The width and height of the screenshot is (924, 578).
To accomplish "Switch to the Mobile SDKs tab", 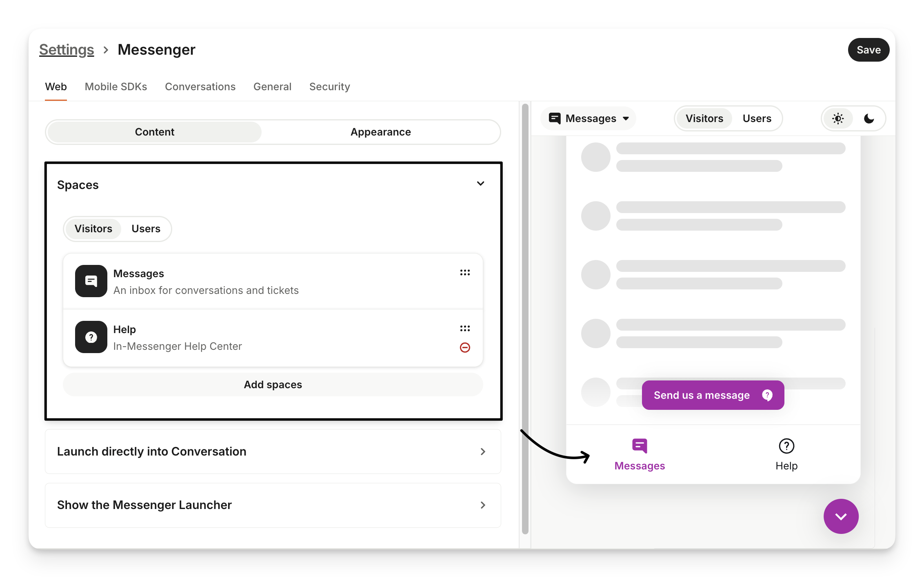I will point(116,87).
